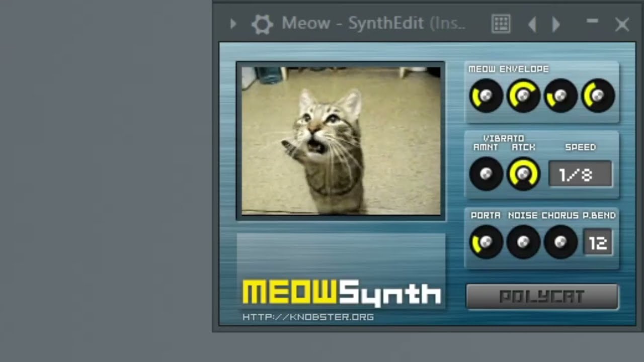The image size is (644, 362).
Task: Minimize the Meow plugin window
Action: pos(592,21)
